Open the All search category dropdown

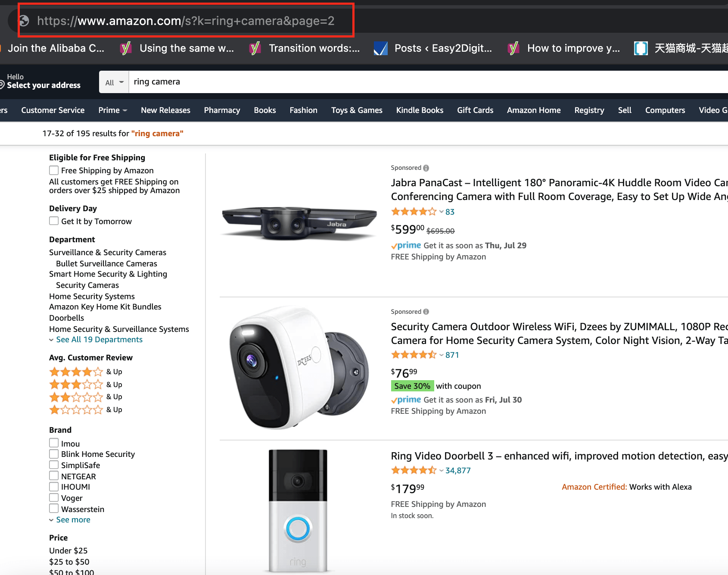click(x=114, y=82)
